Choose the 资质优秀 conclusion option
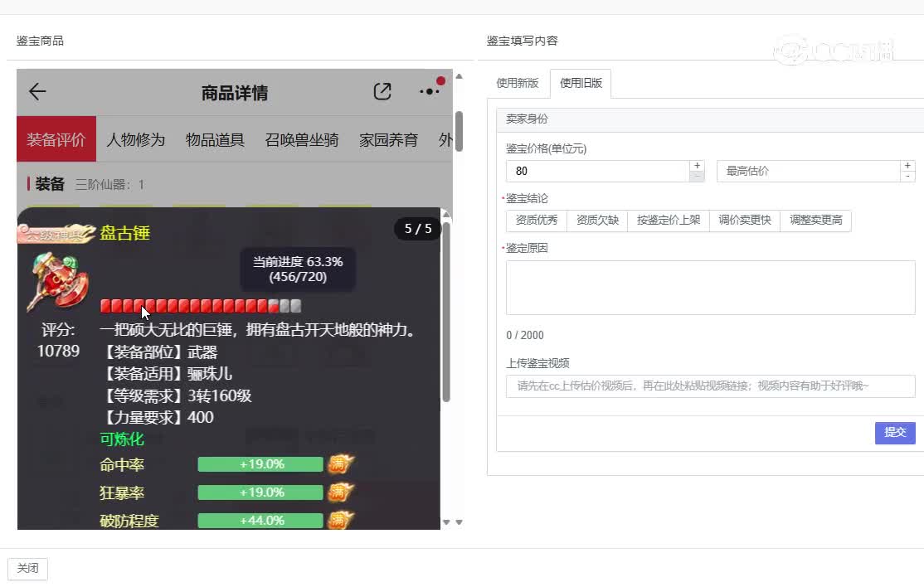 (537, 221)
